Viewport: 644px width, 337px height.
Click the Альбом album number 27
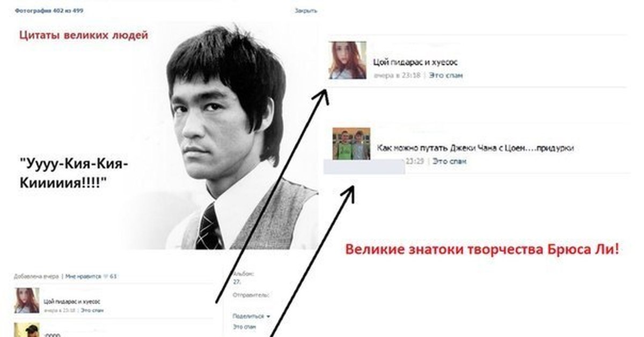236,281
